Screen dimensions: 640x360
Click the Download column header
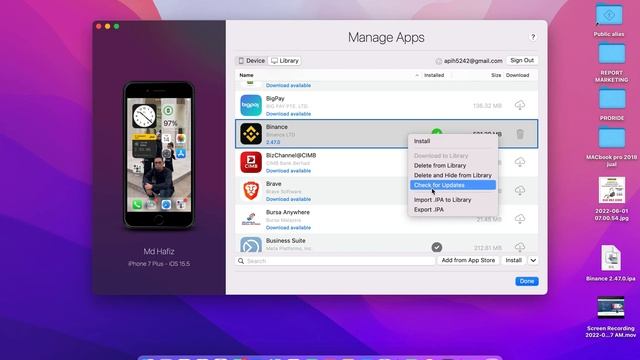tap(518, 75)
